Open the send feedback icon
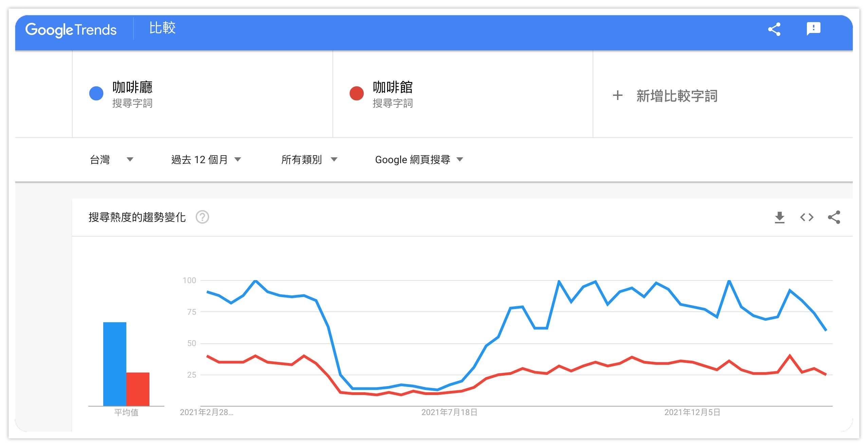The image size is (868, 447). pyautogui.click(x=813, y=29)
